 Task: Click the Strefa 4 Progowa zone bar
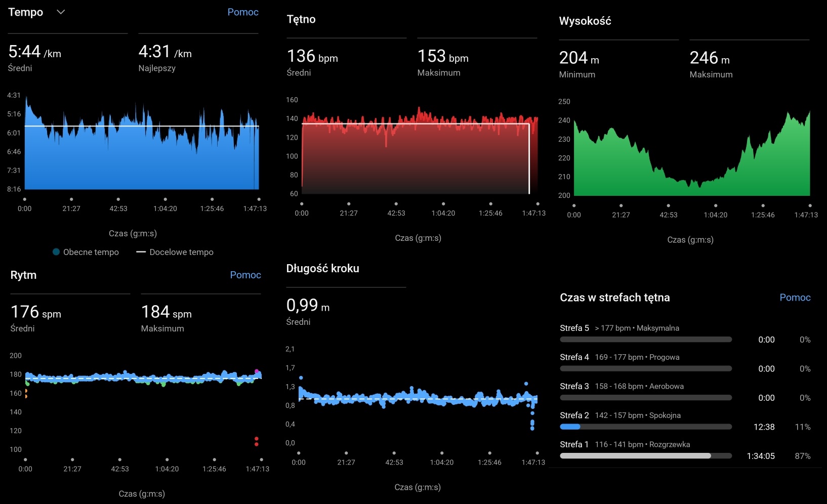click(645, 368)
